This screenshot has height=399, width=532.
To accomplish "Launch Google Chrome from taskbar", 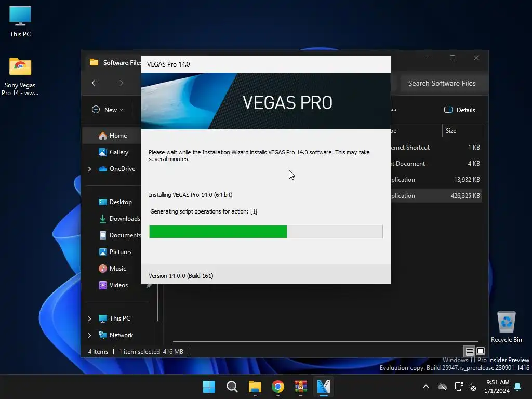I will coord(278,387).
